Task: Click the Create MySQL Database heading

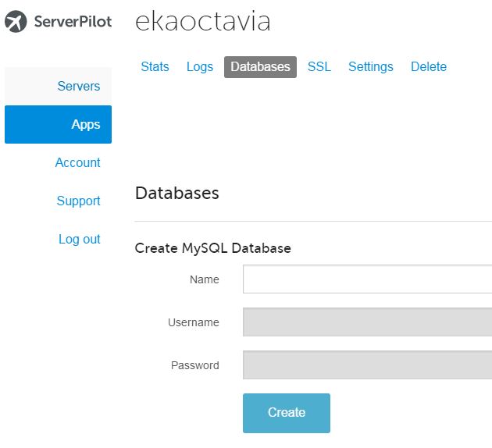Action: click(212, 248)
